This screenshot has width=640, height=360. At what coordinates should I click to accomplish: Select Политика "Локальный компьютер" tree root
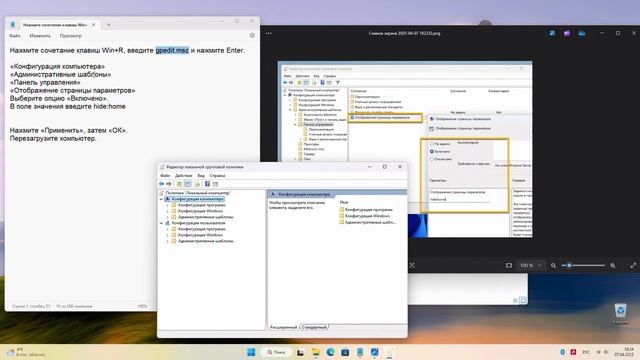tap(198, 193)
